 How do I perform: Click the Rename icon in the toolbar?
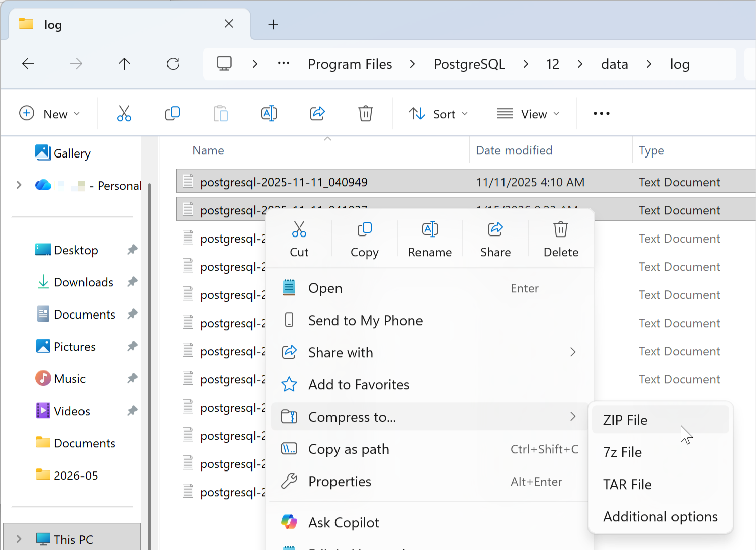(269, 113)
